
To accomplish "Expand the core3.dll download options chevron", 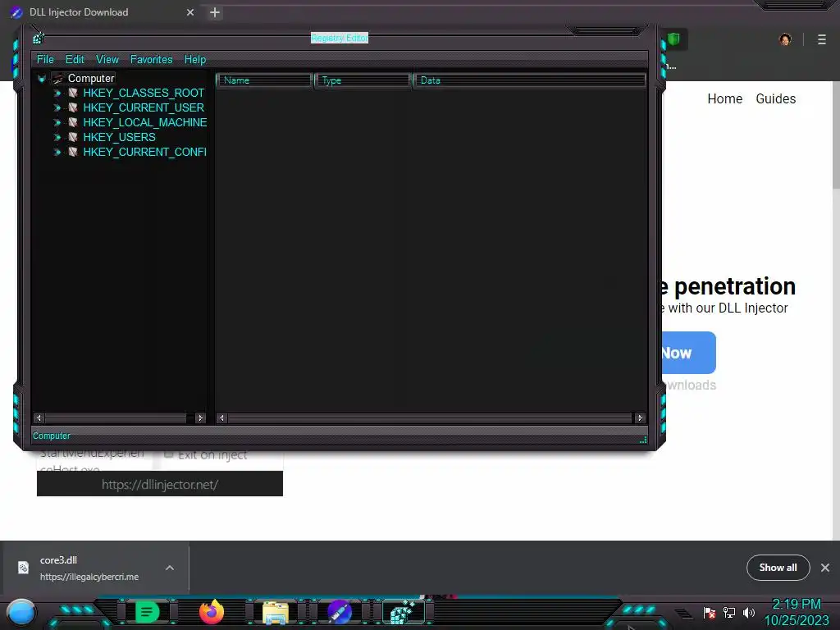I will coord(170,568).
